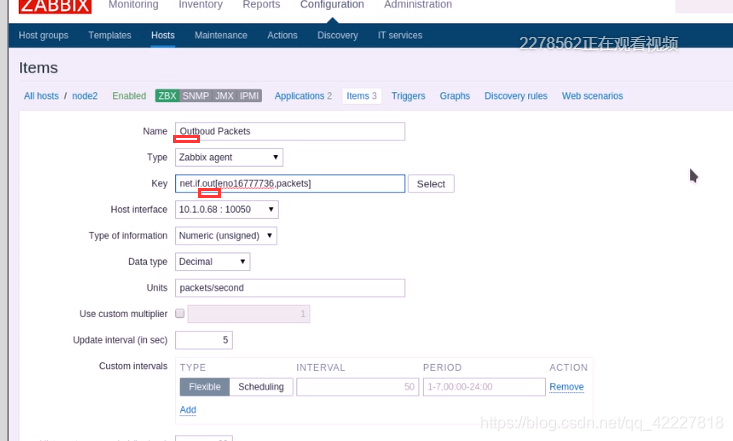
Task: Expand the Type dropdown (Zabbix agent)
Action: pyautogui.click(x=229, y=158)
